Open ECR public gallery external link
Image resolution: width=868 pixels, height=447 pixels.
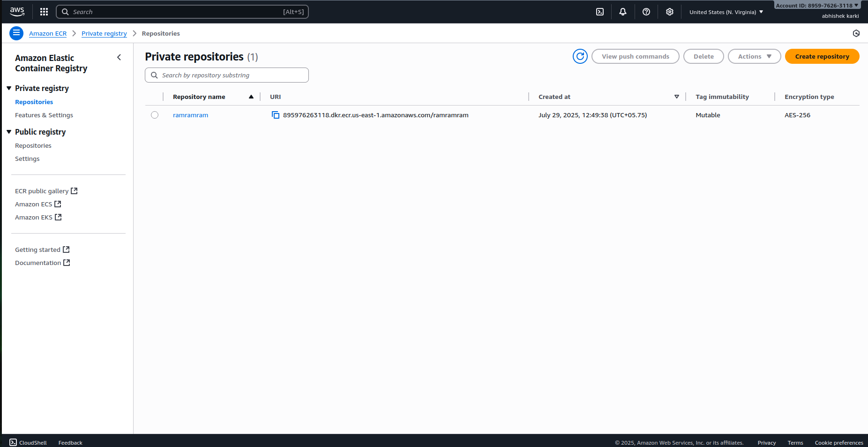click(x=46, y=191)
